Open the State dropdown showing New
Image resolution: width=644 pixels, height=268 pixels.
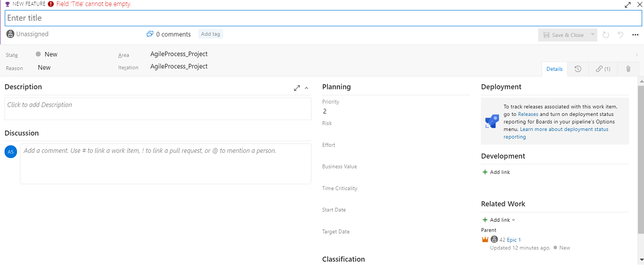tap(51, 54)
